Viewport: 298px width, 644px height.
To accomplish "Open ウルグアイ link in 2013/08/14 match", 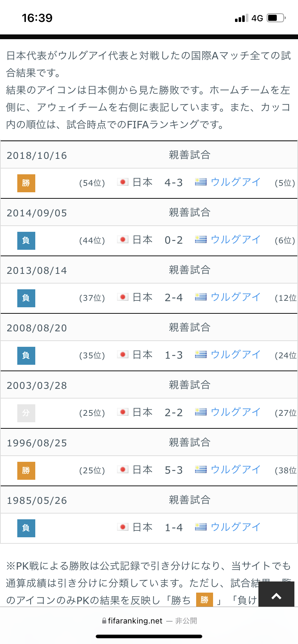I will (x=235, y=297).
